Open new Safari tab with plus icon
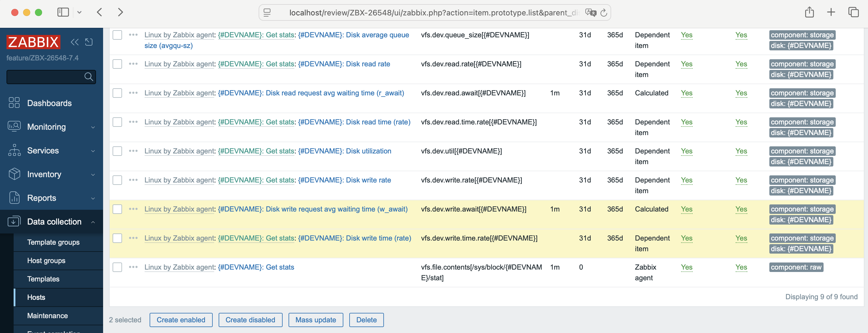This screenshot has width=868, height=333. pyautogui.click(x=831, y=12)
